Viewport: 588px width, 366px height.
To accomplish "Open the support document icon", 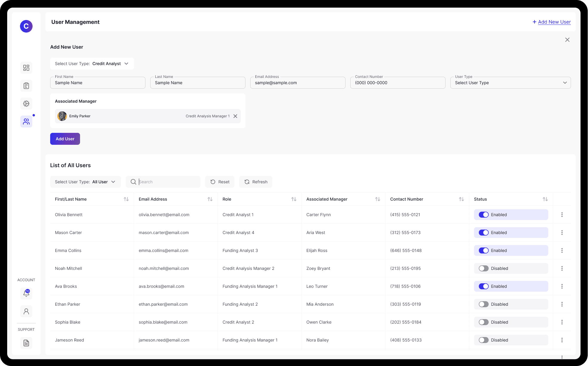I will click(26, 343).
